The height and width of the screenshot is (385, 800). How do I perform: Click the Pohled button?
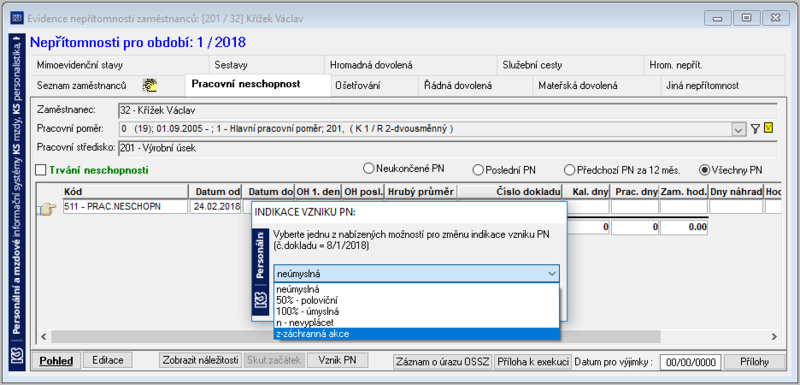coord(56,361)
